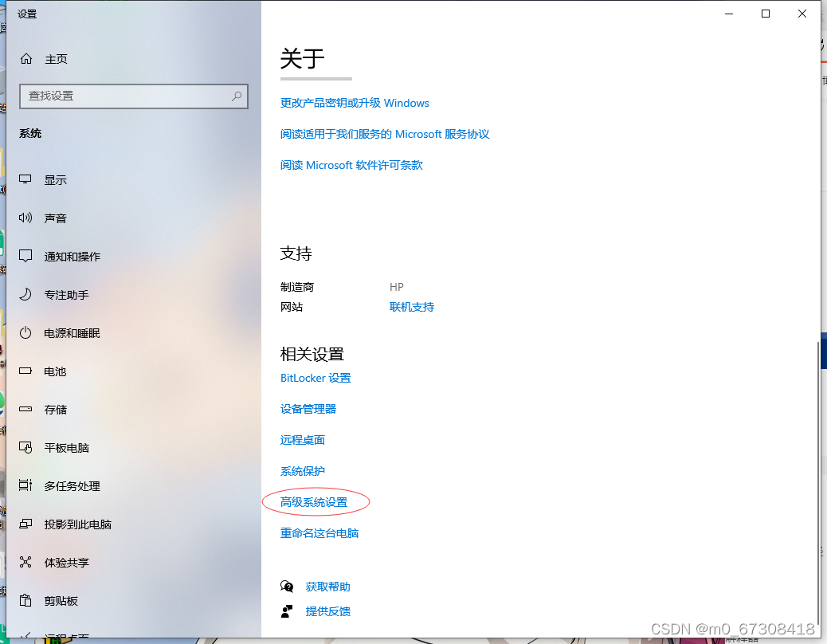Open 系统保护 link

click(x=302, y=471)
